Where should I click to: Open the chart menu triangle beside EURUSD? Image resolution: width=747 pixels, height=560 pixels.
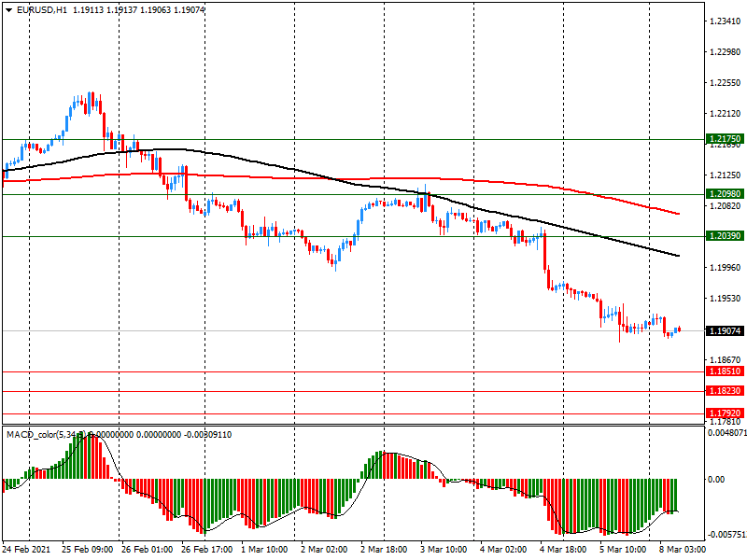pos(8,9)
